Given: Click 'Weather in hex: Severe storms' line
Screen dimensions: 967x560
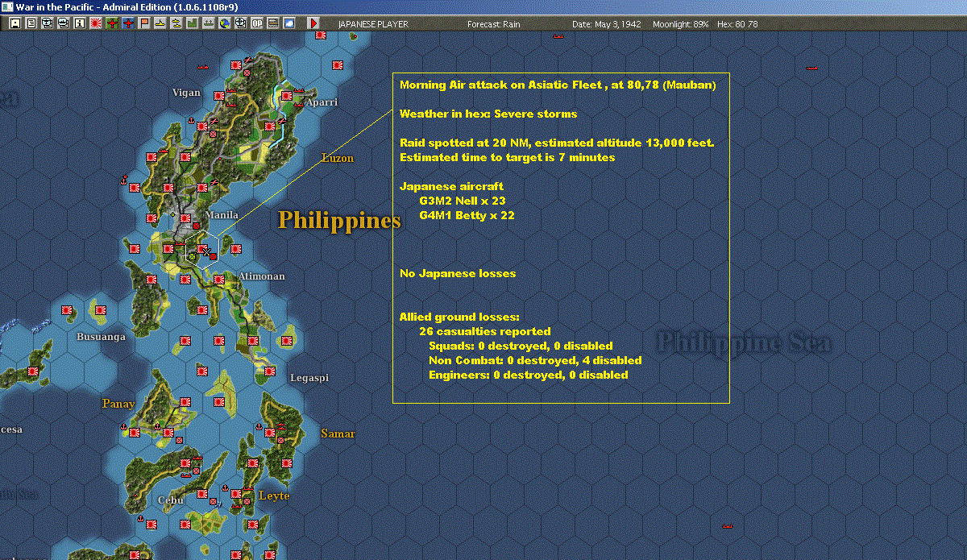Looking at the screenshot, I should point(488,114).
